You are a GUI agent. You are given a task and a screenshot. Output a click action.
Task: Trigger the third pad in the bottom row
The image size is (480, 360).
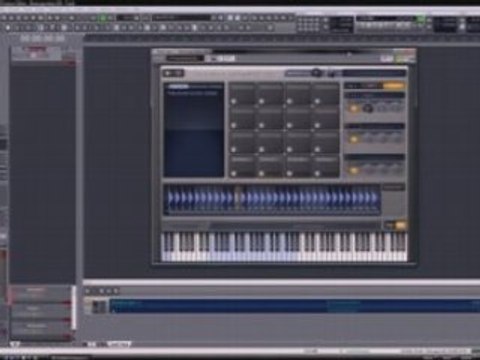click(298, 167)
